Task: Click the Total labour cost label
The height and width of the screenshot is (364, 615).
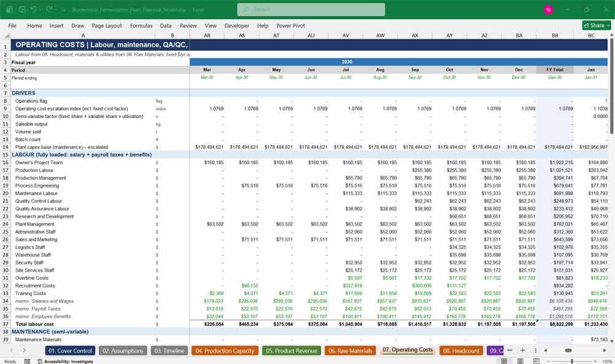Action: [34, 324]
